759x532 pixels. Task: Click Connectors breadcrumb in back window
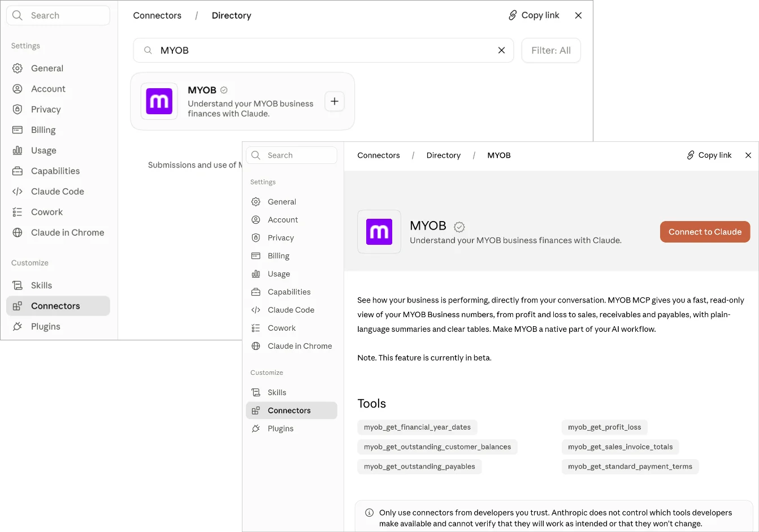(157, 15)
